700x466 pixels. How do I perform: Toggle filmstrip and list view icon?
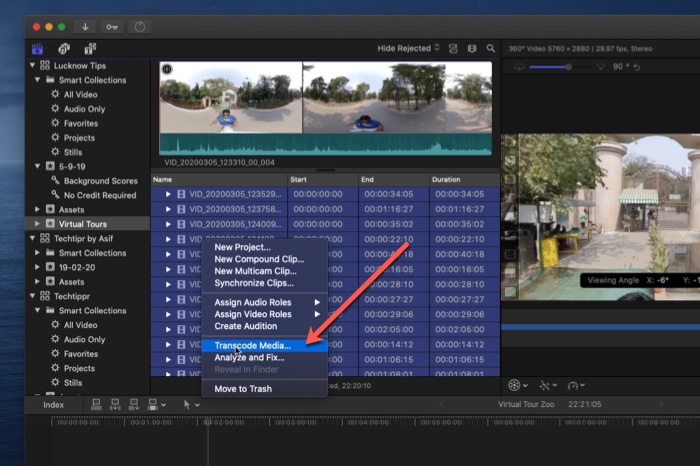[x=472, y=49]
